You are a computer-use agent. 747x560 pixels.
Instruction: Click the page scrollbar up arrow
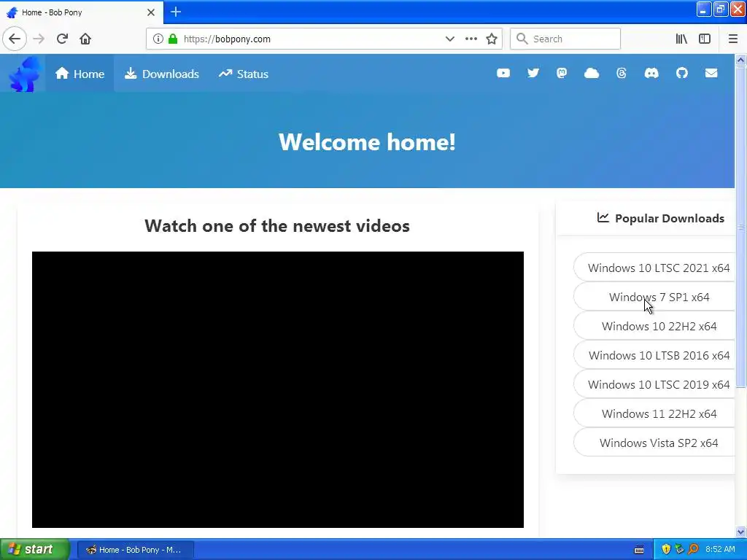click(x=740, y=60)
